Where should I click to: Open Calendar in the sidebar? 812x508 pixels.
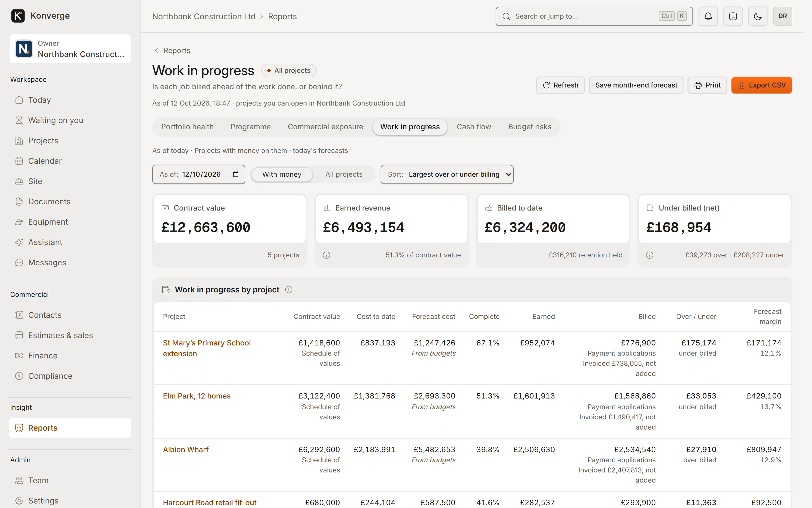[70, 161]
